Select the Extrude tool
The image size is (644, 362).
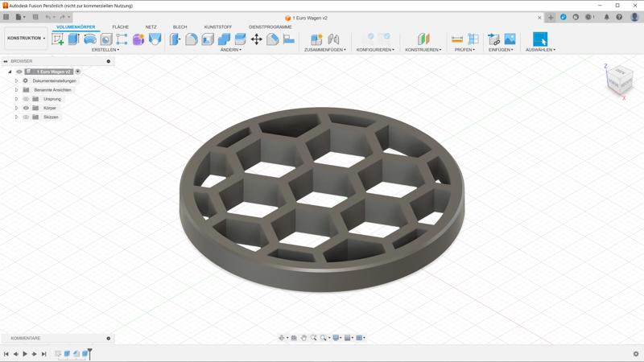point(73,39)
